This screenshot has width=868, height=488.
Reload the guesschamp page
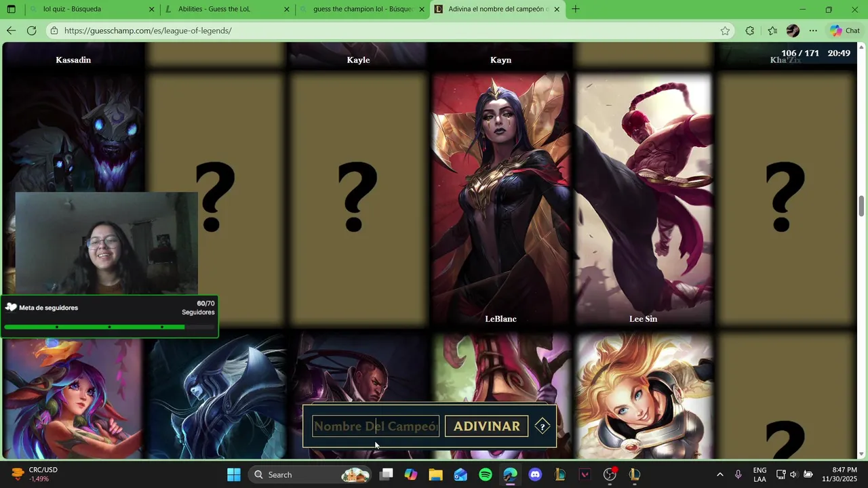pyautogui.click(x=31, y=30)
